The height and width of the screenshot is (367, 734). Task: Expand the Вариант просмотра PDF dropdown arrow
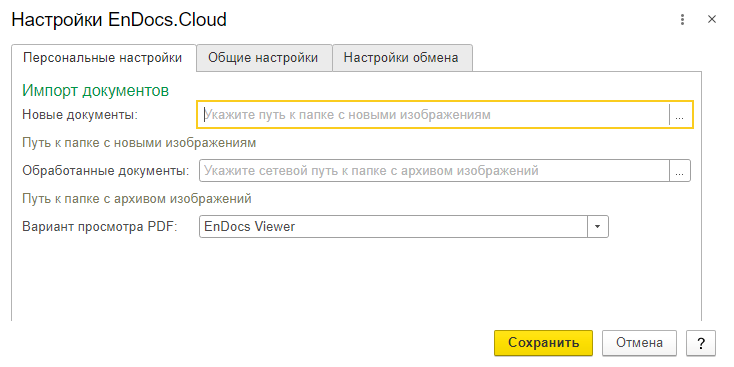tap(598, 227)
